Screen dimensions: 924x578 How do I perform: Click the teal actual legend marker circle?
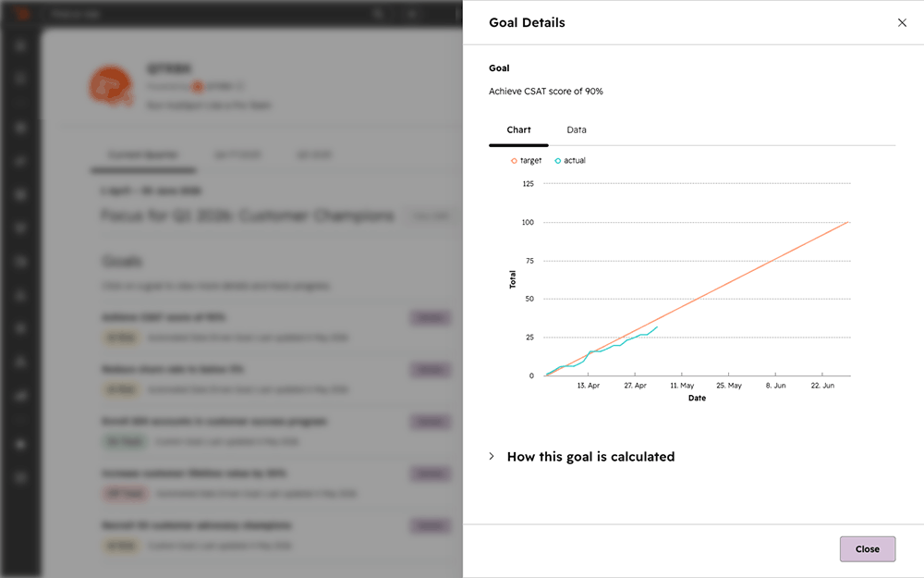(x=557, y=160)
